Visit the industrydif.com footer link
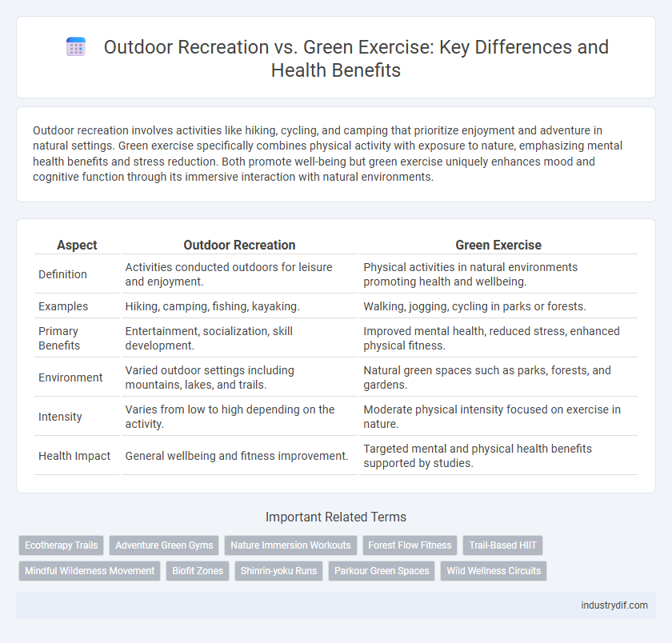 pos(614,605)
